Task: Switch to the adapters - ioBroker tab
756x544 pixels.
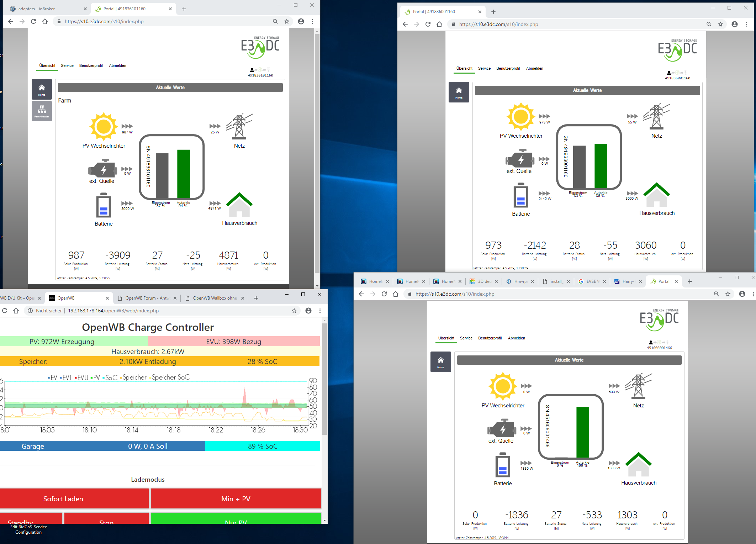Action: pyautogui.click(x=37, y=9)
